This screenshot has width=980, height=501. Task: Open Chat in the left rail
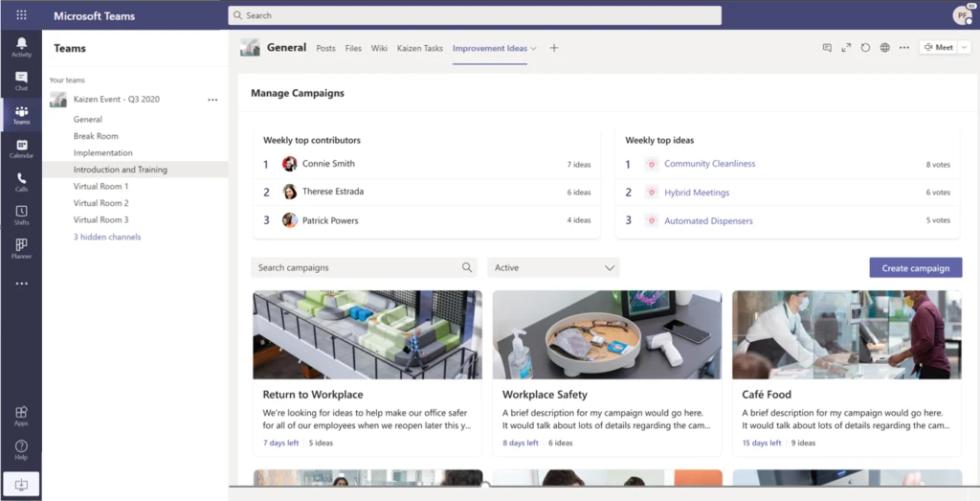(x=21, y=80)
